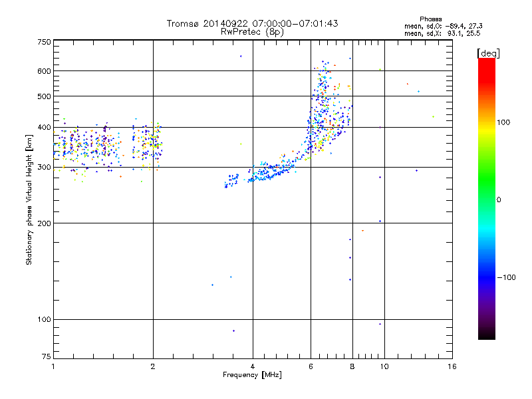Click the colorbar '0' tick label
This screenshot has height=399, width=532.
499,200
